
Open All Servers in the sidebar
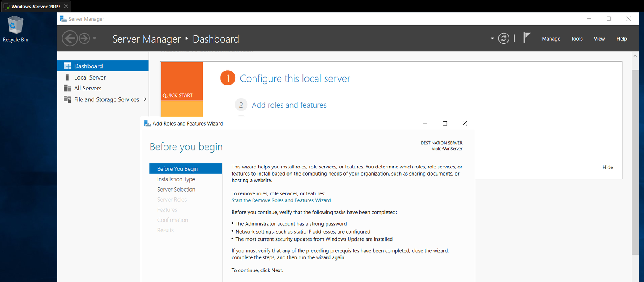click(88, 88)
